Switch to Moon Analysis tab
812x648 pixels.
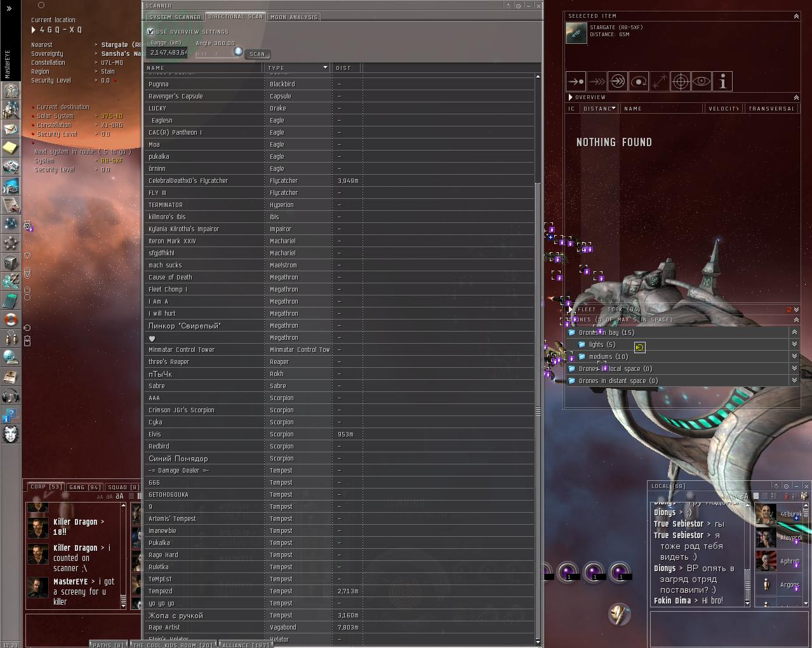coord(294,17)
